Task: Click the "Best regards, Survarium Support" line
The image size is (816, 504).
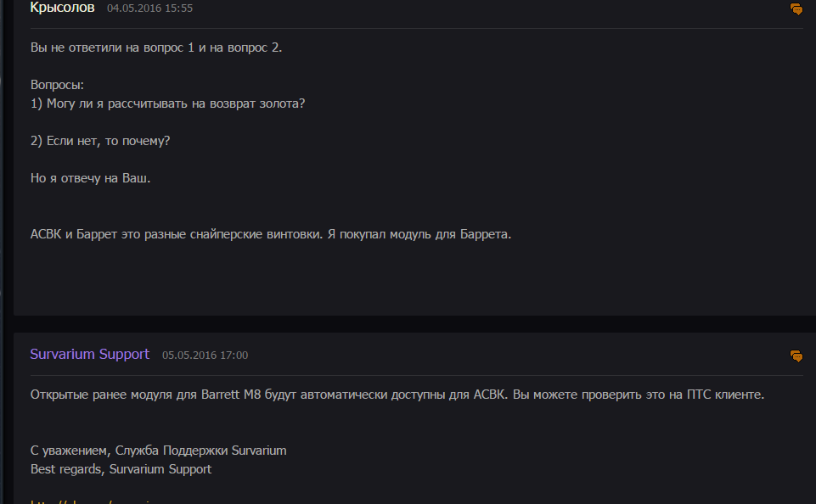Action: [x=121, y=468]
